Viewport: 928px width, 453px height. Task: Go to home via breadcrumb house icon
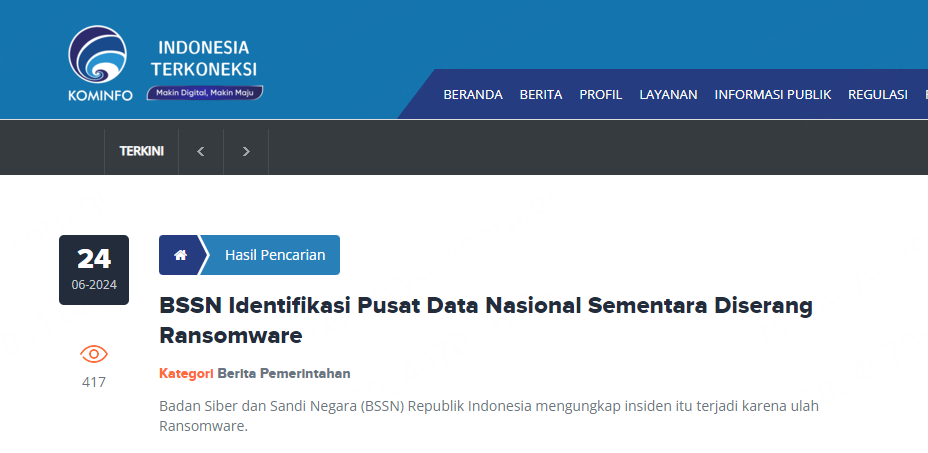[x=181, y=255]
